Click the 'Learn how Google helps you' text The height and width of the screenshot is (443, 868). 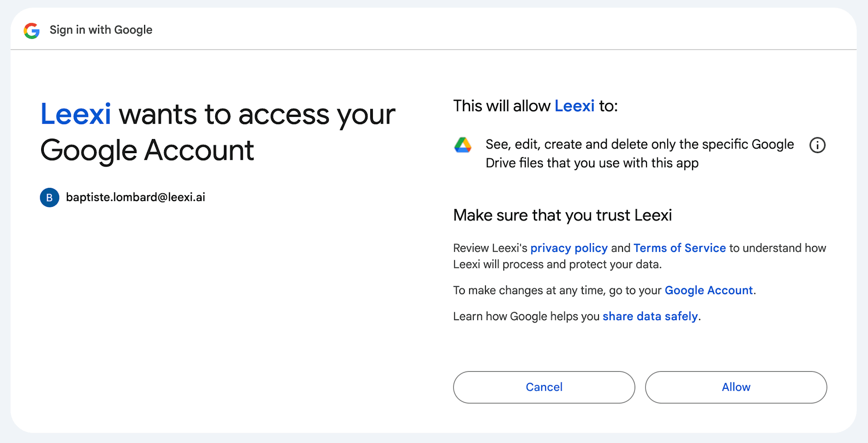pos(526,316)
